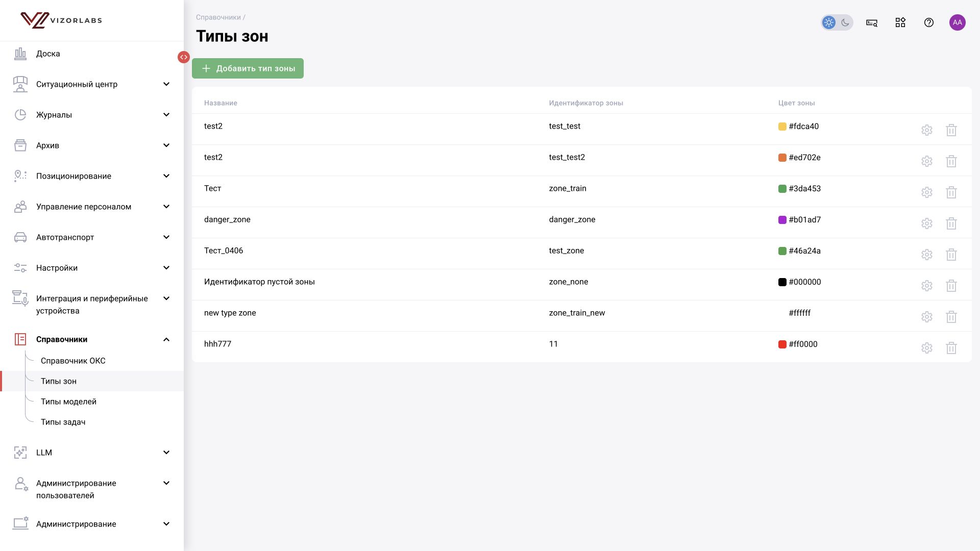
Task: Delete the hhh777 zone row
Action: 951,348
